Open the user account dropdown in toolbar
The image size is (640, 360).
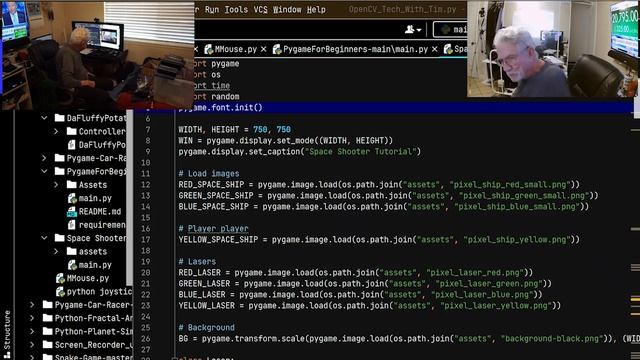click(413, 29)
